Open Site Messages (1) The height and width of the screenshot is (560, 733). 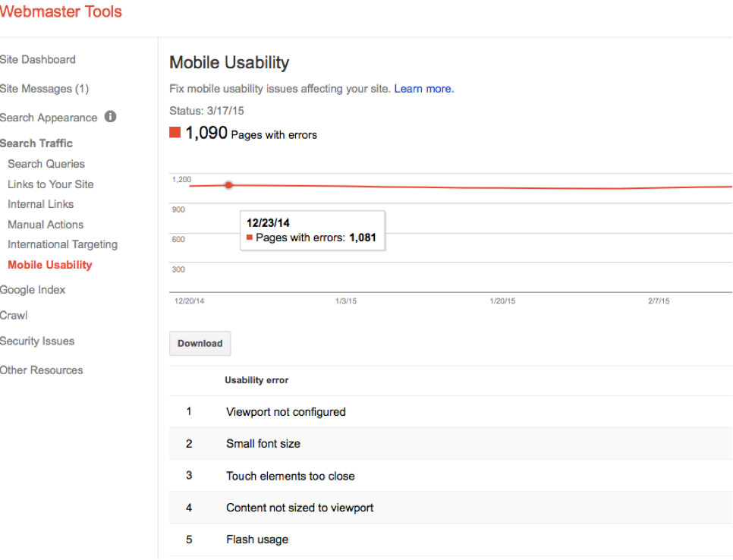point(44,88)
